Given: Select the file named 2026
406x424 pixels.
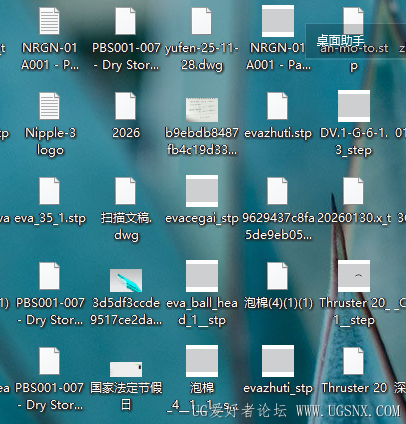Looking at the screenshot, I should click(x=125, y=106).
